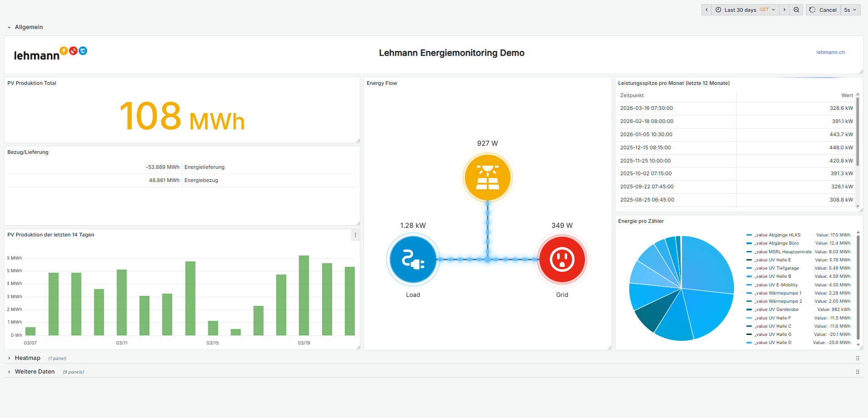
Task: Open the PV Produktion 14 Tagen panel menu
Action: [355, 235]
